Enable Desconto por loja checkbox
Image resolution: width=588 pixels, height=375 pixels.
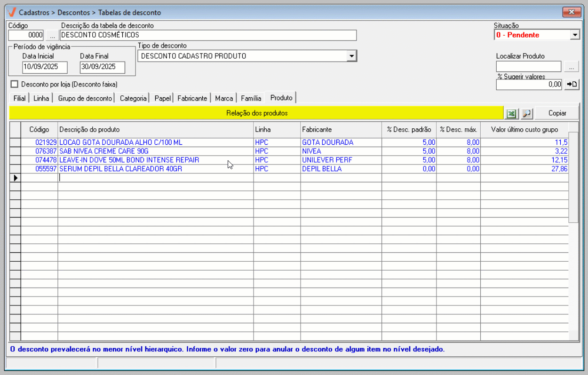click(14, 84)
